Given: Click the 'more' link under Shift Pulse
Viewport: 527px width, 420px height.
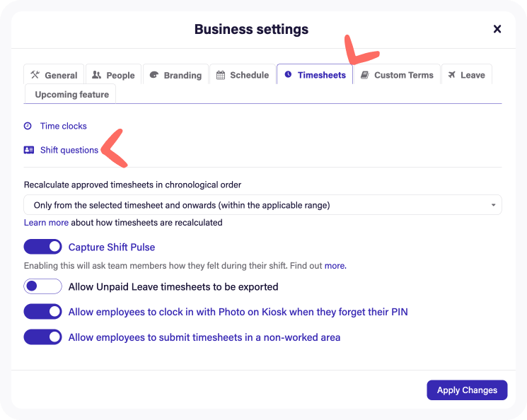Looking at the screenshot, I should tap(335, 266).
